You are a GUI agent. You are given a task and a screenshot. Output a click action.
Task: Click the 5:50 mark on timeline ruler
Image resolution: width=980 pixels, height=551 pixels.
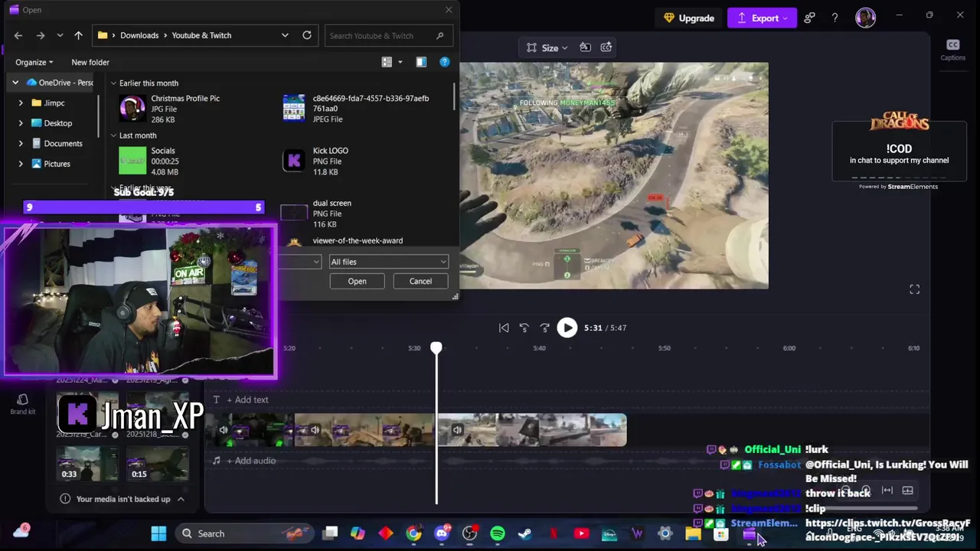(664, 348)
